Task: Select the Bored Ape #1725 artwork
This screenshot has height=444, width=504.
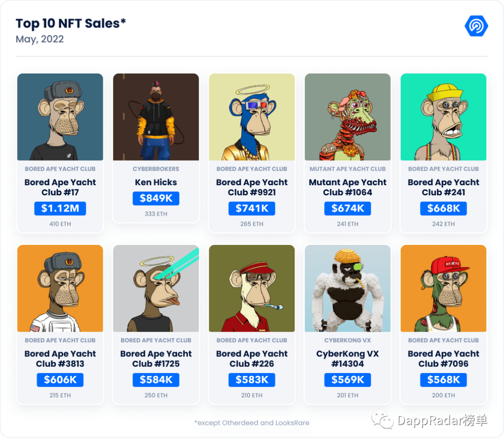Action: 156,288
